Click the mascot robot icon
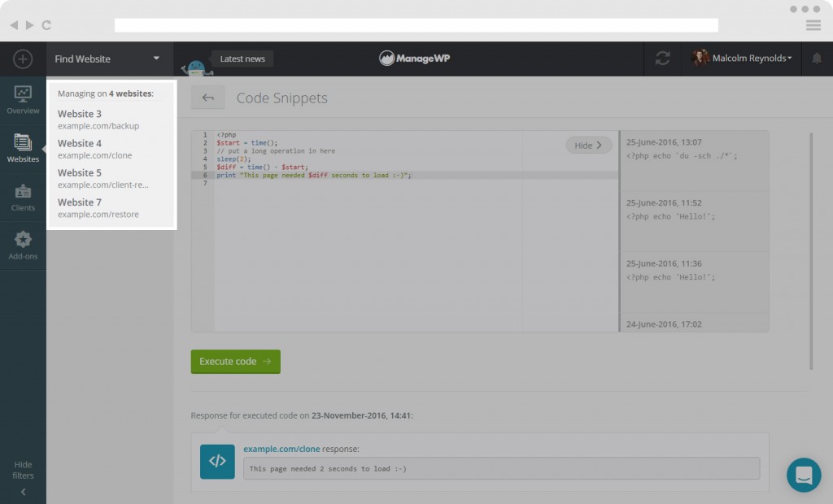 (197, 67)
